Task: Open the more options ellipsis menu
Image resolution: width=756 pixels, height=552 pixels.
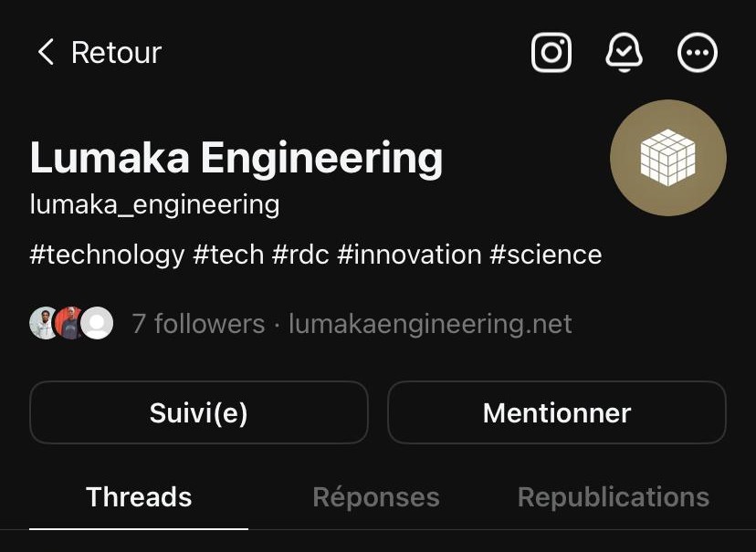Action: (x=698, y=53)
